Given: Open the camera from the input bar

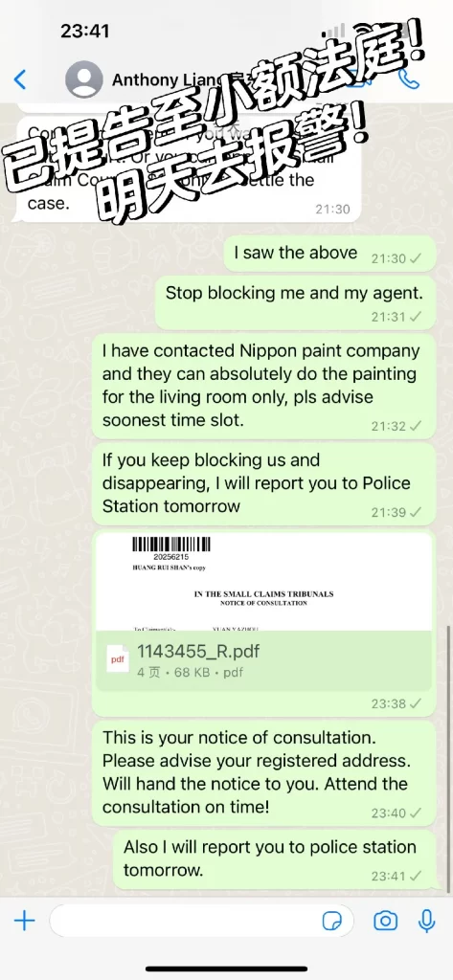Looking at the screenshot, I should (385, 921).
